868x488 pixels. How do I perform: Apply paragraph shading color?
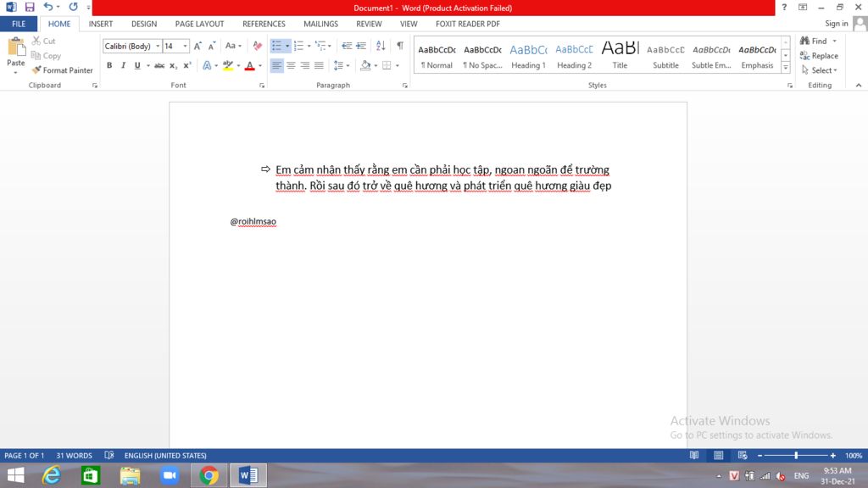tap(365, 65)
